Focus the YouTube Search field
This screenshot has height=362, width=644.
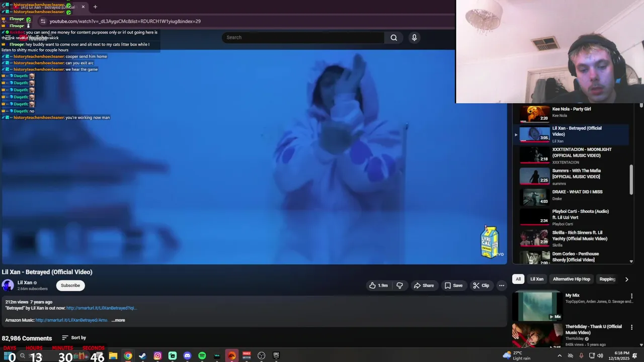(303, 37)
